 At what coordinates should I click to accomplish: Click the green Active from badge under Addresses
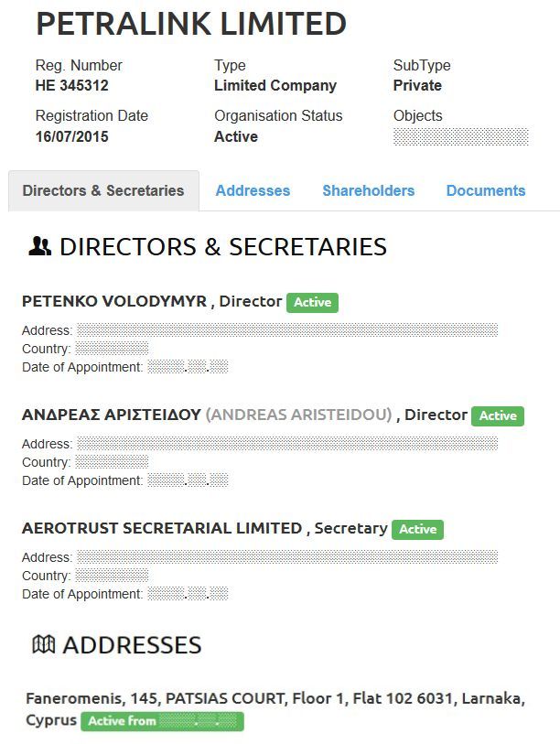162,721
